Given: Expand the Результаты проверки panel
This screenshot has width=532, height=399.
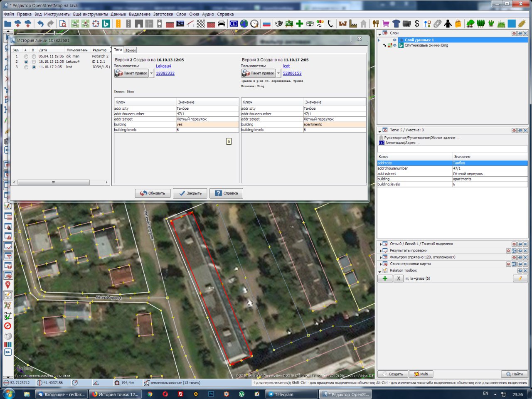Looking at the screenshot, I should click(x=380, y=251).
